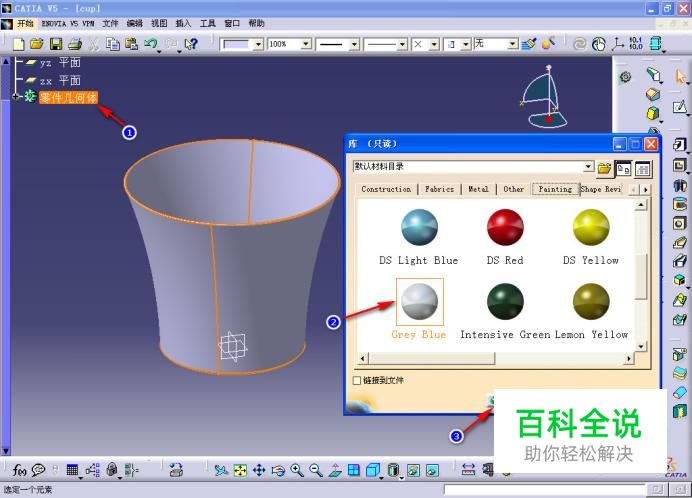This screenshot has width=692, height=498.
Task: Open the ENOVIA V5 VPM menu
Action: pyautogui.click(x=68, y=23)
